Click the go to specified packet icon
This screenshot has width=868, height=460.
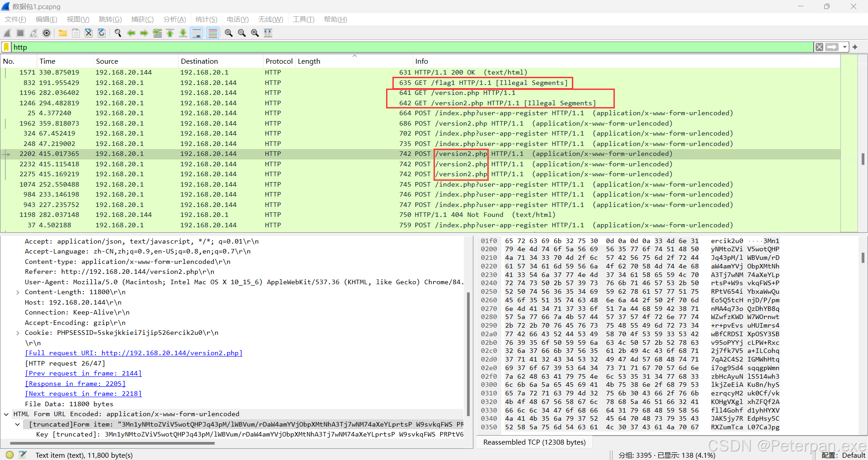pyautogui.click(x=157, y=33)
